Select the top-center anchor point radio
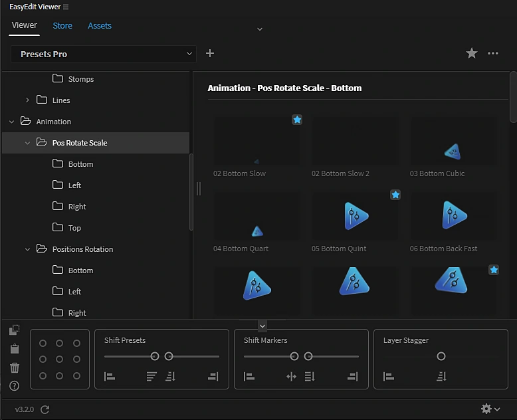Viewport: 517px width, 420px height. (59, 344)
